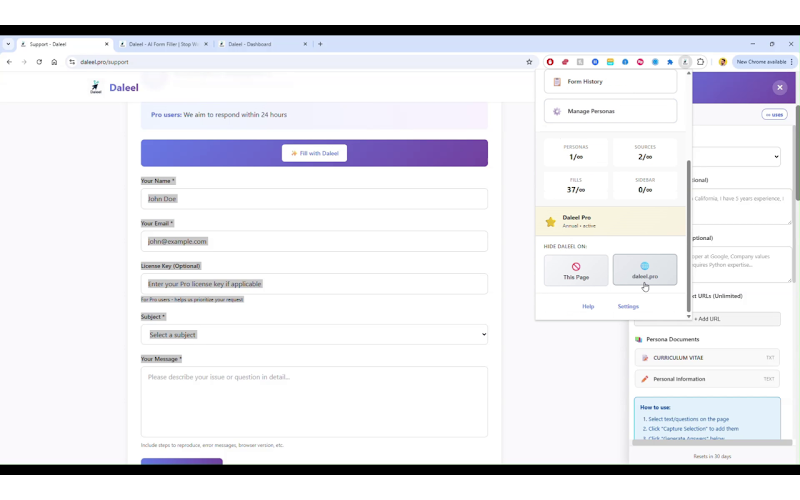
Task: Open the Chrome profile avatar
Action: pos(722,62)
